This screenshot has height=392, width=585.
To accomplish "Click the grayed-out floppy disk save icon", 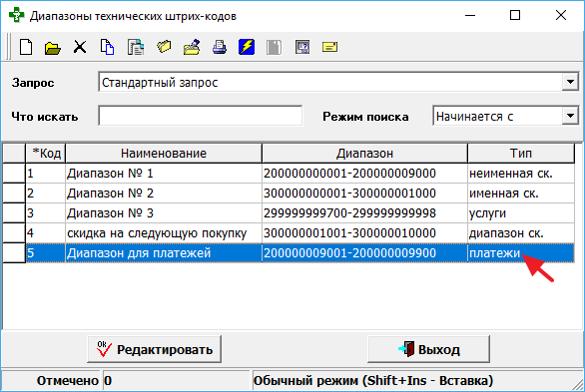I will tap(274, 47).
